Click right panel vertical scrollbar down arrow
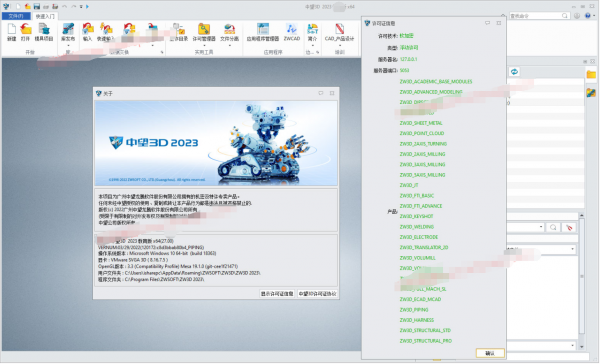Screen dimensions: 600x364 (x=582, y=346)
